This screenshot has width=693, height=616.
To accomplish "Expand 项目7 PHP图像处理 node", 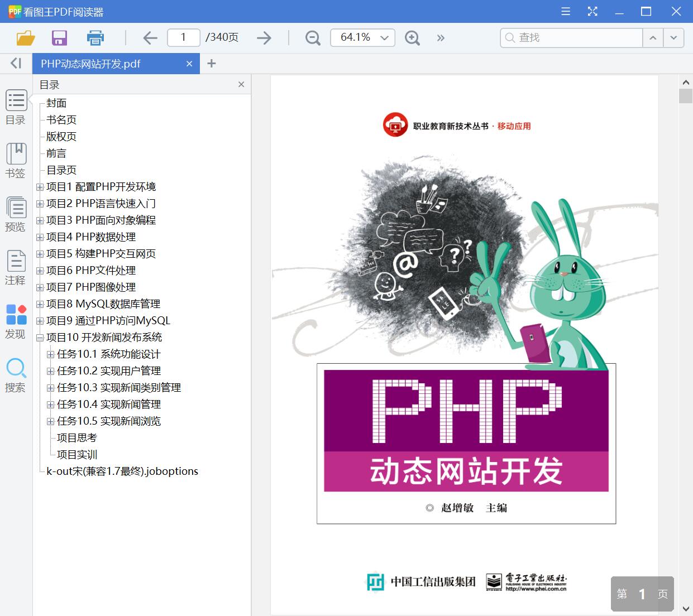I will (40, 287).
